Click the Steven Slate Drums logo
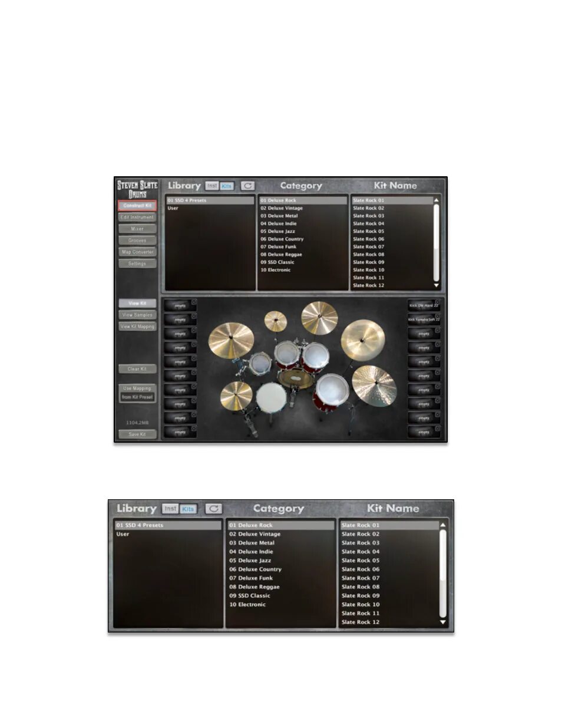The image size is (562, 728). click(x=137, y=189)
